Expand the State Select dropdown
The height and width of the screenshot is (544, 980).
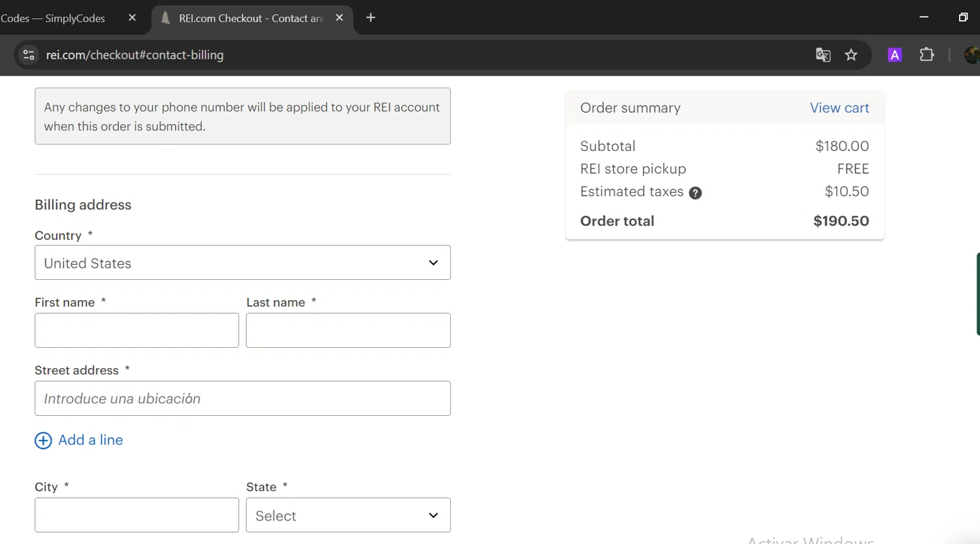pos(348,515)
